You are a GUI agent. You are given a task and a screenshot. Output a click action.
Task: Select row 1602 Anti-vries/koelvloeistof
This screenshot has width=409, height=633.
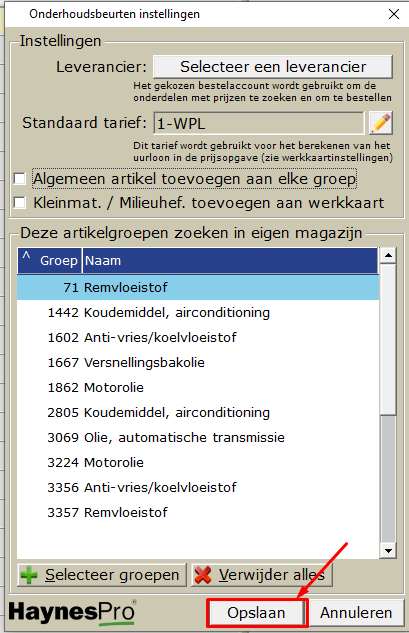point(198,337)
